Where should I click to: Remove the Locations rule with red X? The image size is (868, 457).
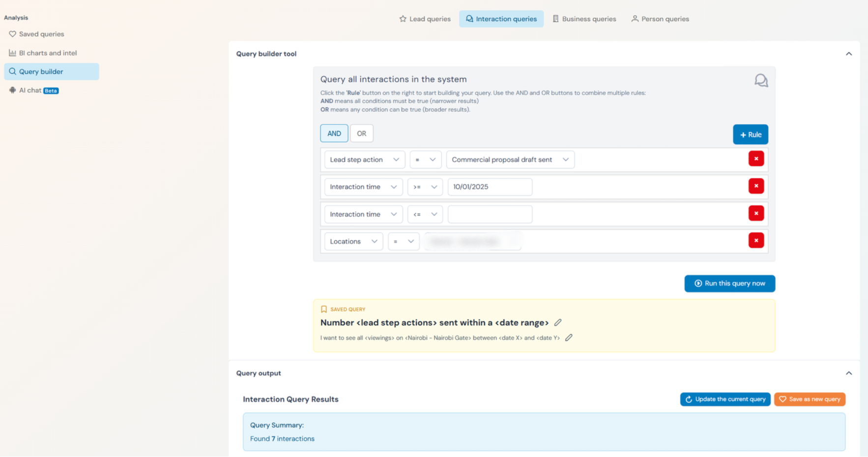click(755, 241)
